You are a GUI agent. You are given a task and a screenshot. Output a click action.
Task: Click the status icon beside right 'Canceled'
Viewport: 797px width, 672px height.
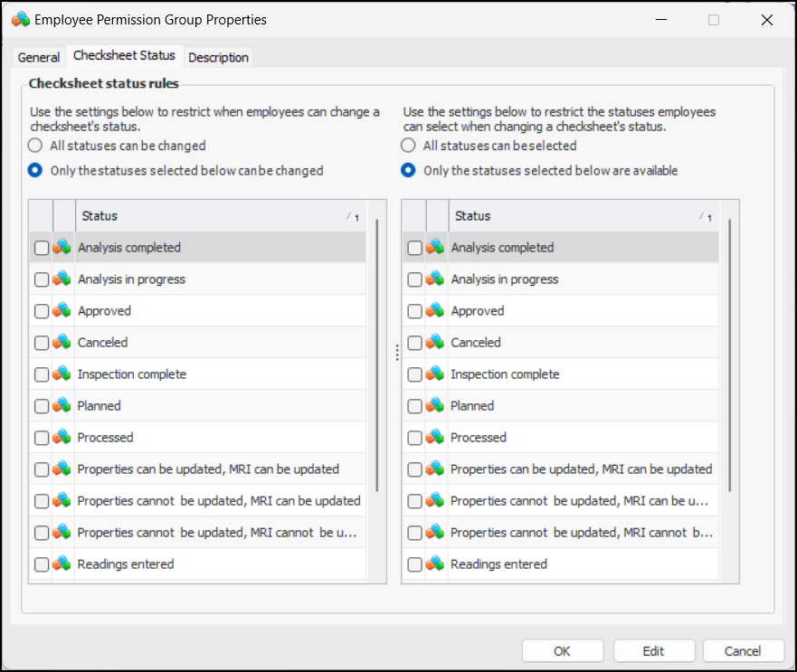[436, 342]
